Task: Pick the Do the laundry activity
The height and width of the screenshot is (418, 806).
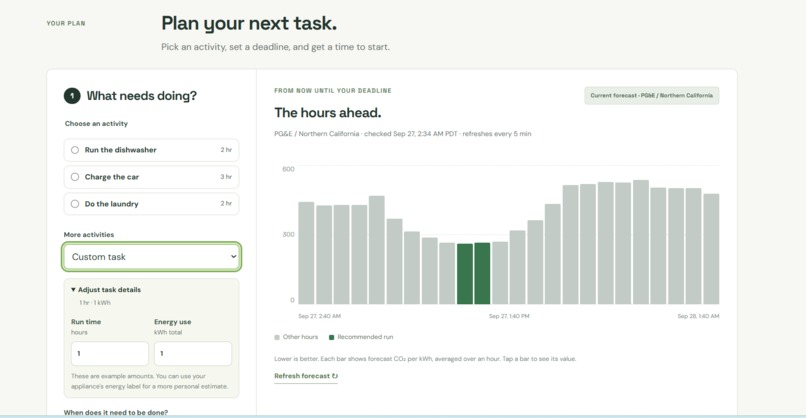Action: coord(151,204)
